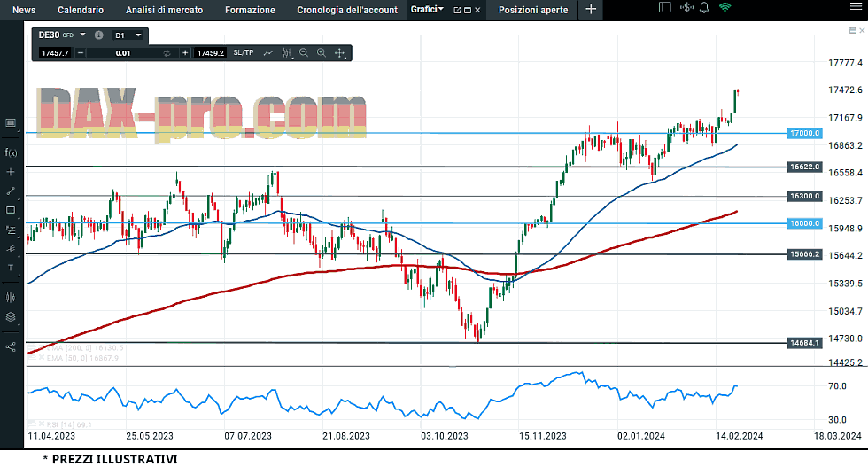The image size is (868, 467).
Task: Select the 16622.0 horizontal line label
Action: click(x=804, y=167)
